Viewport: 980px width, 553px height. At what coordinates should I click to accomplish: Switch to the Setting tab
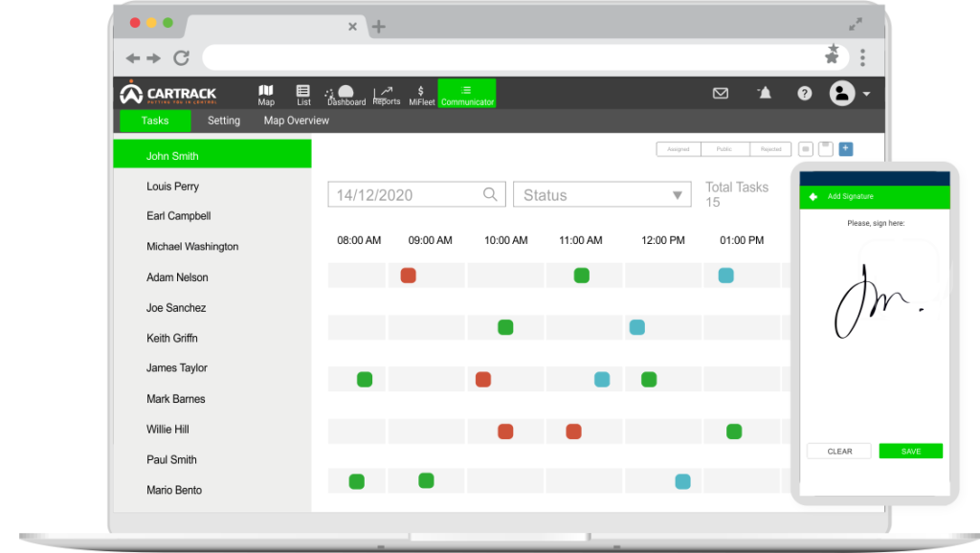pyautogui.click(x=224, y=121)
